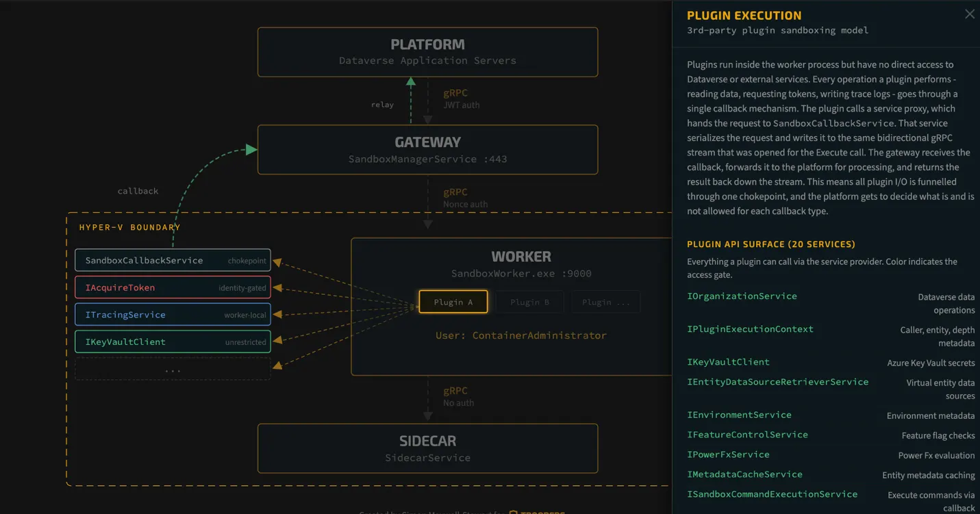
Task: Click the dashed ellipsis services box
Action: coord(173,369)
